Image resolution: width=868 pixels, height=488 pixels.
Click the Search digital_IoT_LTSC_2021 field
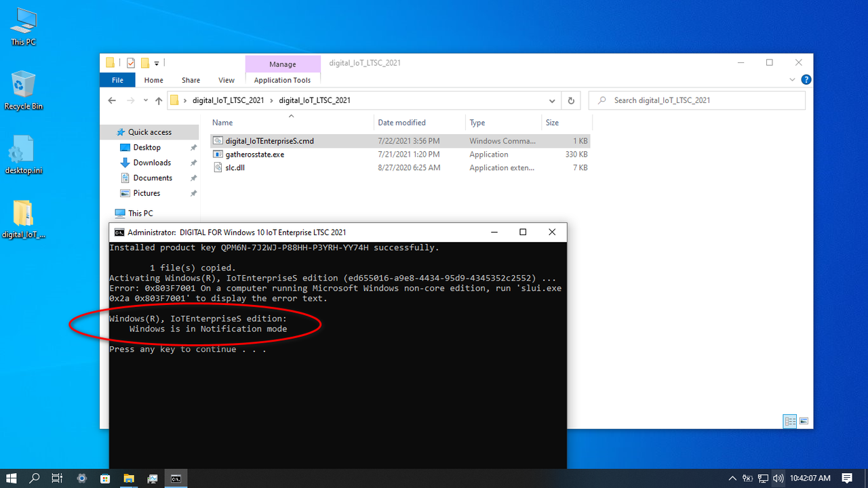click(x=697, y=100)
